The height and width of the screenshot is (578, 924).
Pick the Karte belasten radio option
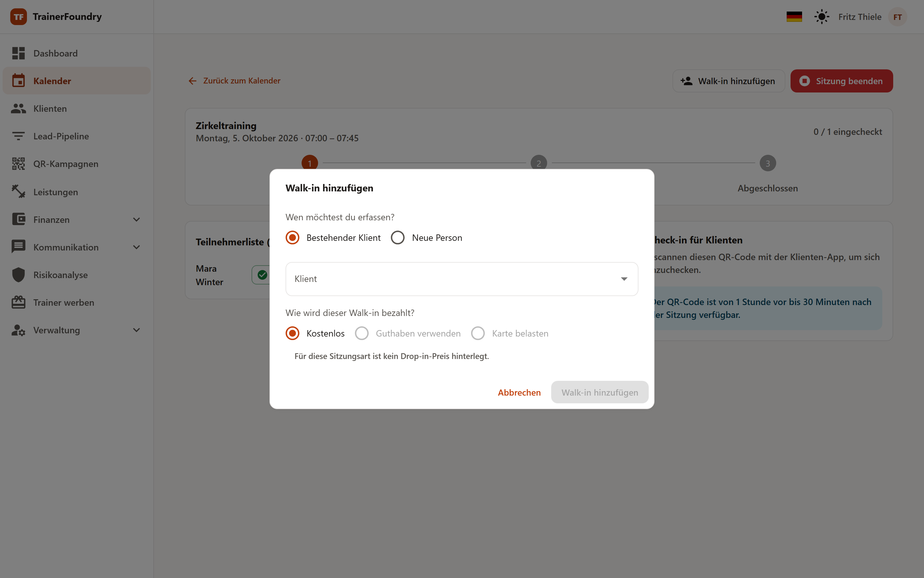point(478,333)
